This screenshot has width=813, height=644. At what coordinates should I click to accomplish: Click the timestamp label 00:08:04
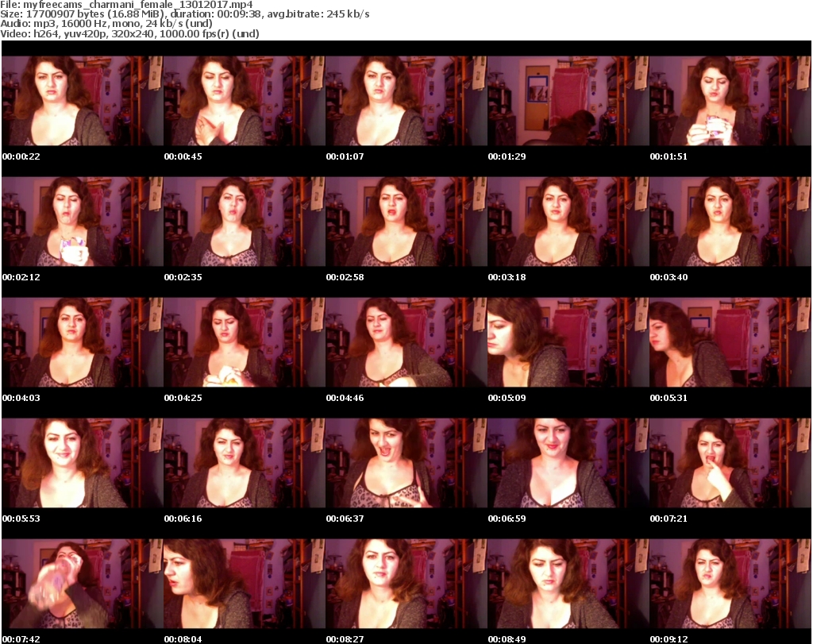(x=183, y=639)
